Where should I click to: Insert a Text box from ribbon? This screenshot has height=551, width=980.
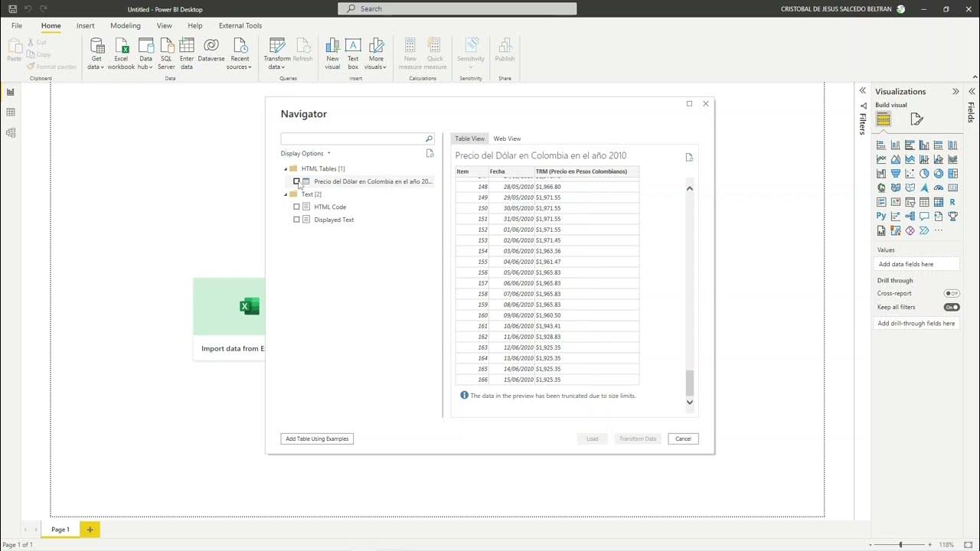(353, 54)
